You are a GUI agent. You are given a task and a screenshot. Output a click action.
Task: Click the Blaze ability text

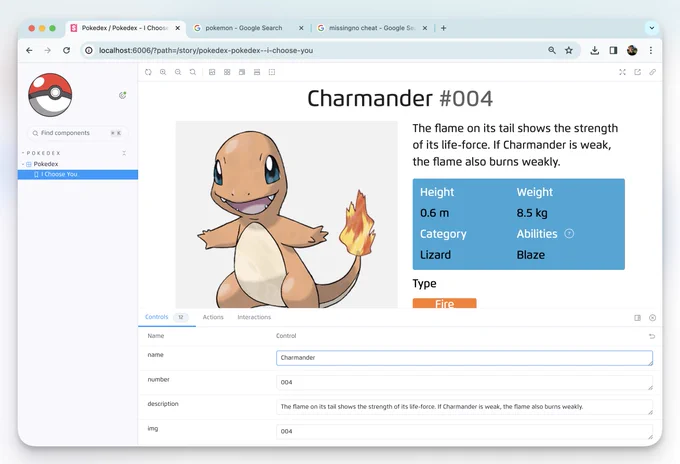(530, 255)
